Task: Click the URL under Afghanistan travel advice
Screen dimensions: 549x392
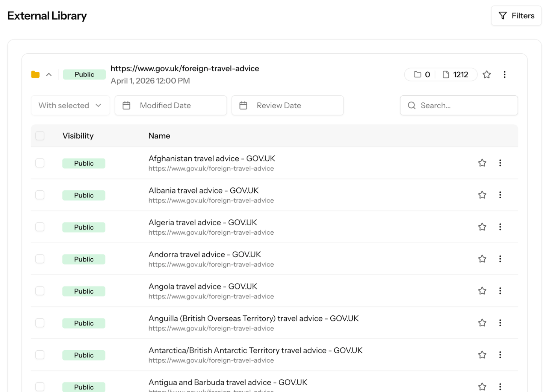Action: click(x=211, y=169)
